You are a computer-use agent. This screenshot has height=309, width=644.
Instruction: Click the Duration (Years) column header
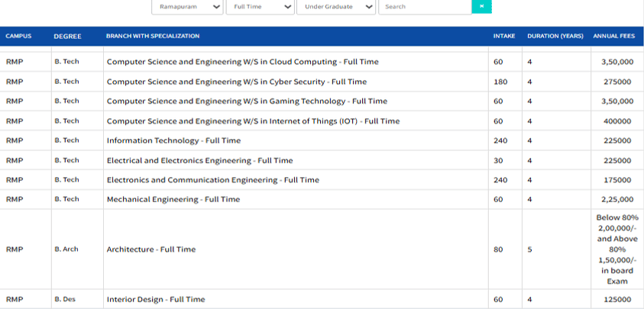point(555,36)
